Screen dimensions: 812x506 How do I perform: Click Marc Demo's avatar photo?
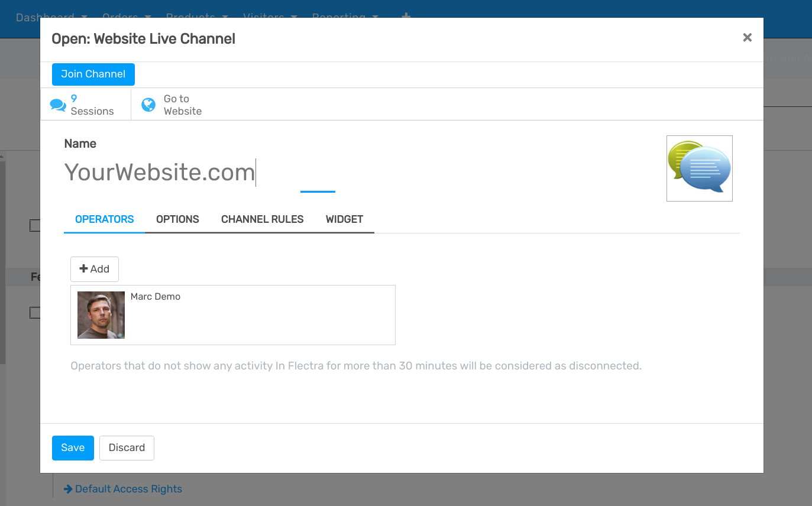[101, 314]
